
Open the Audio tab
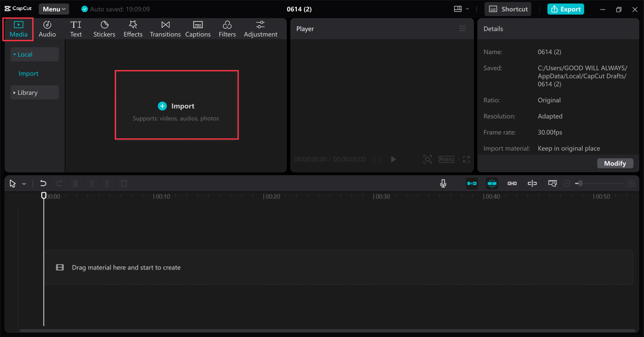pyautogui.click(x=47, y=29)
